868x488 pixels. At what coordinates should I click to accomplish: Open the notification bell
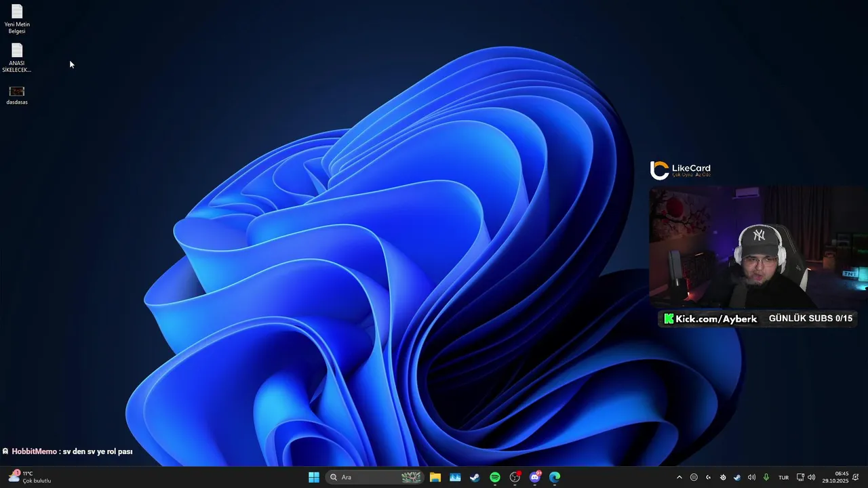(856, 477)
